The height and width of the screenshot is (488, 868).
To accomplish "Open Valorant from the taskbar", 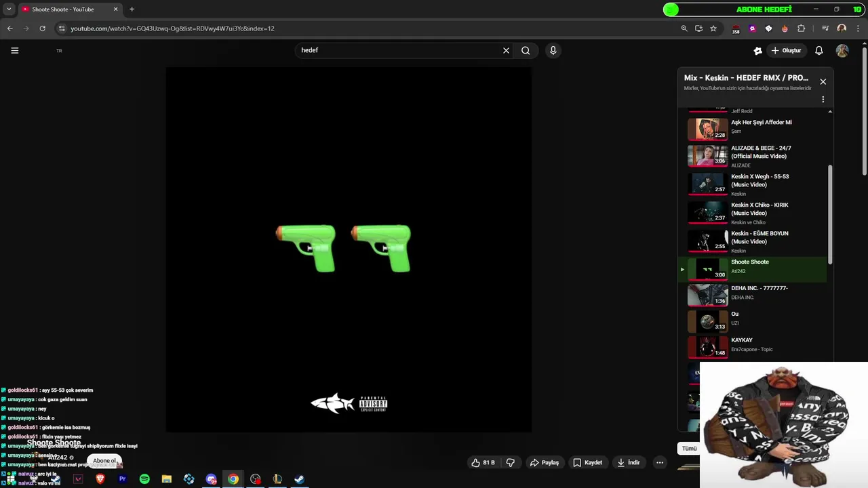I will click(x=78, y=479).
